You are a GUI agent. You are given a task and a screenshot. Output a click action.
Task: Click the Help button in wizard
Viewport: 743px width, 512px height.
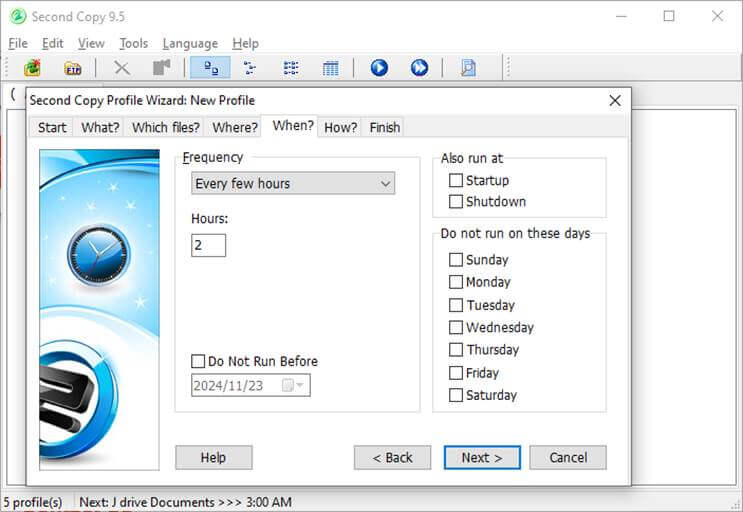(214, 458)
